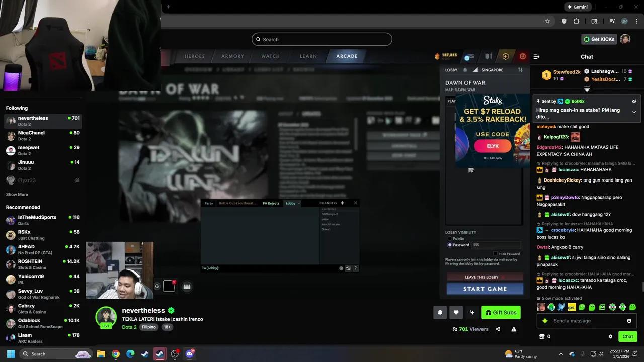Screen dimensions: 644x362
Task: Open Chrome from the taskbar
Action: 116,354
